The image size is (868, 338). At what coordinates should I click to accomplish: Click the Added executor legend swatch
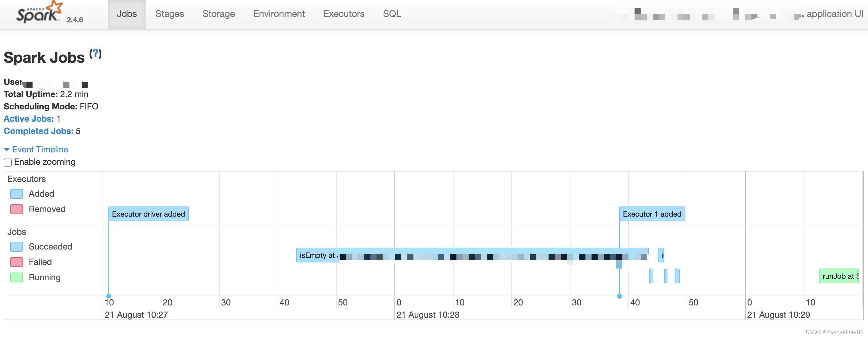pos(17,194)
